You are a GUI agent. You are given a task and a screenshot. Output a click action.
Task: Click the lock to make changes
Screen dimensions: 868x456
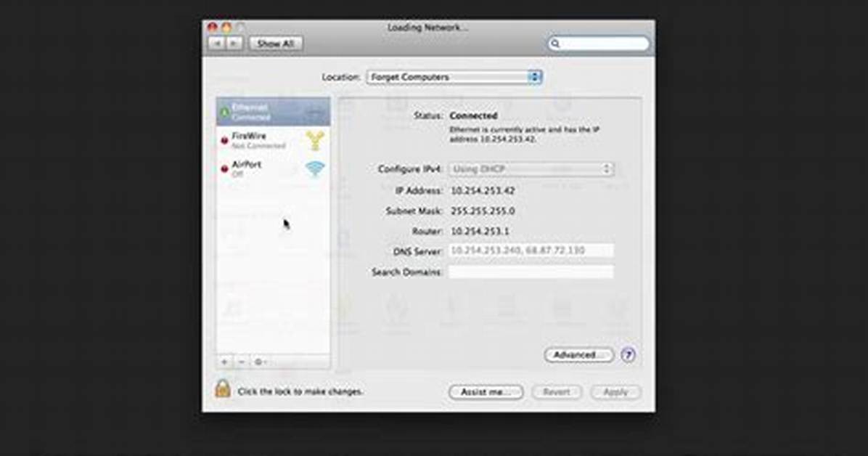tap(223, 389)
